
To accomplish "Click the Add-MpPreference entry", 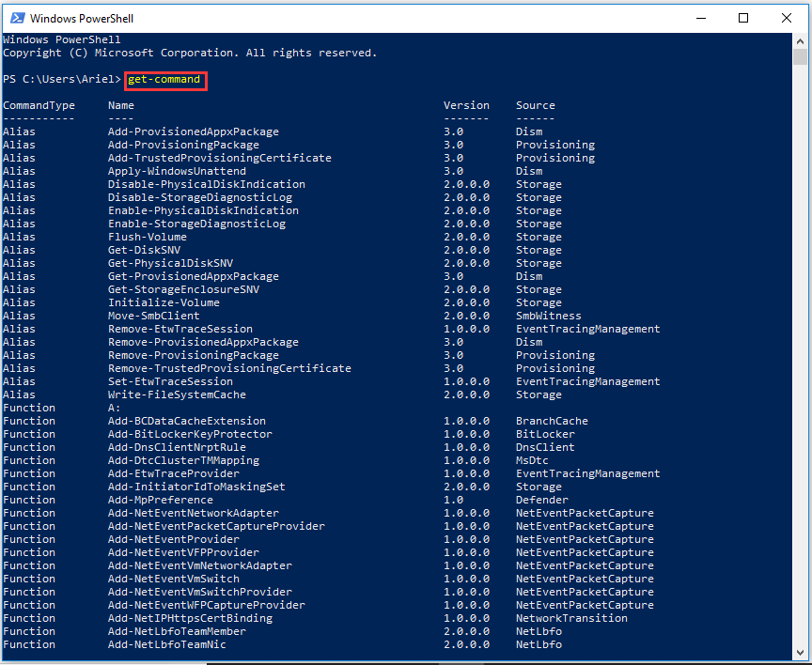I will pos(161,500).
